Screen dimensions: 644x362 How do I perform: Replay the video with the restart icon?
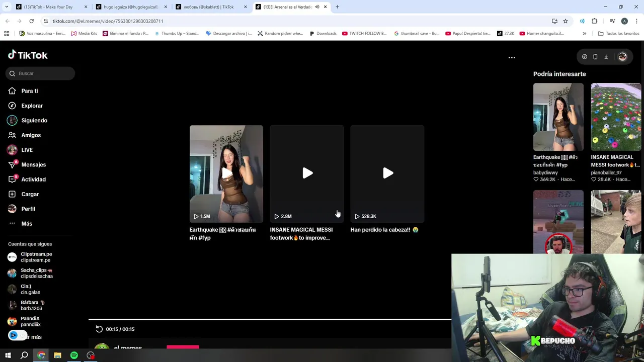(99, 329)
